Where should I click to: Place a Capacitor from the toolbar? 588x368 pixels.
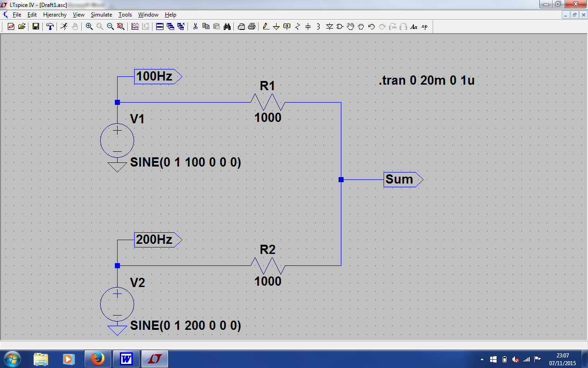[308, 27]
